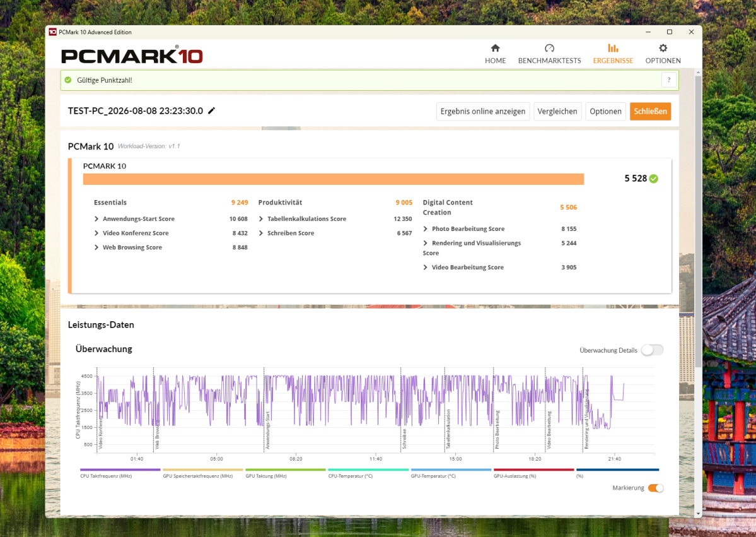Open the HOME tab

click(x=495, y=54)
